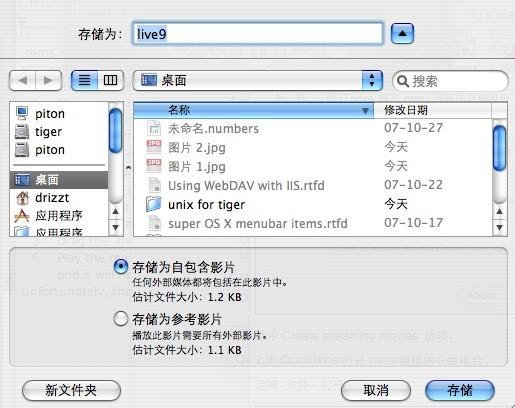Go forward with the right arrow button
Screen dimensions: 515x408
pos(49,80)
